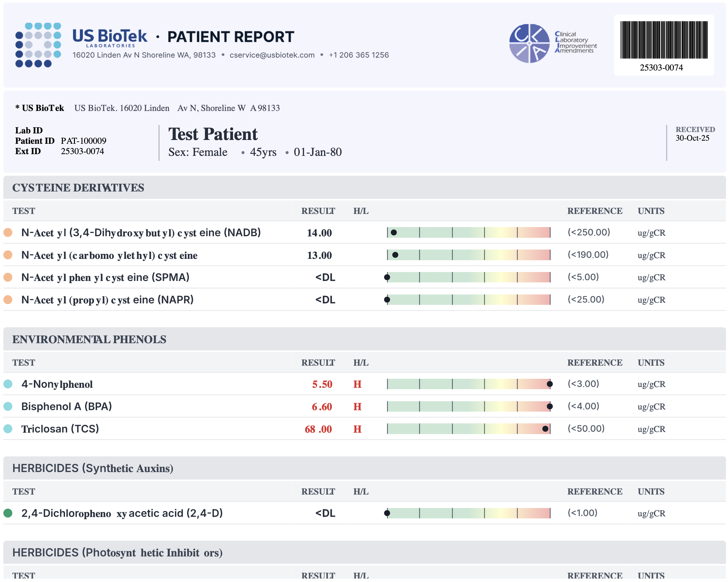728x582 pixels.
Task: Select the Environmental Phenols section header
Action: pyautogui.click(x=89, y=339)
